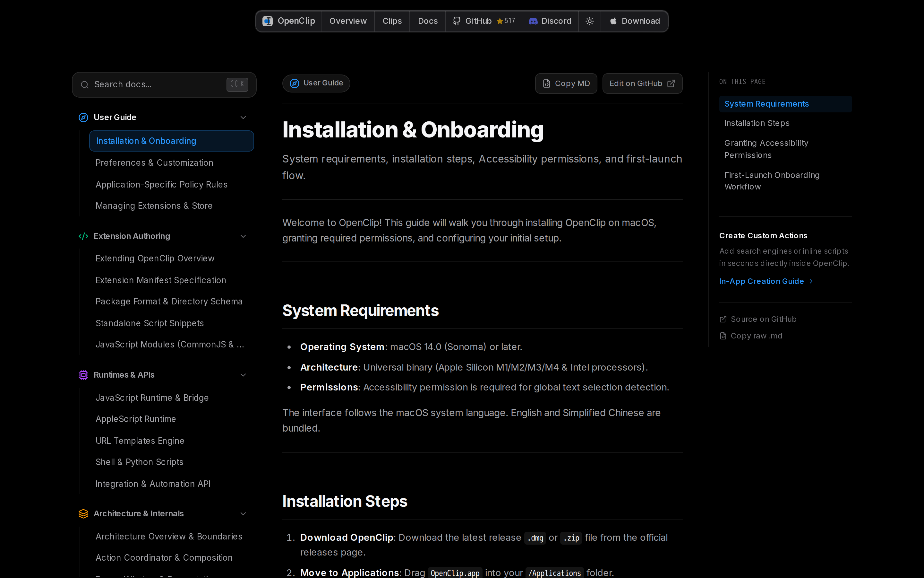Click the User Guide compass icon in sidebar
The image size is (924, 578).
click(83, 117)
